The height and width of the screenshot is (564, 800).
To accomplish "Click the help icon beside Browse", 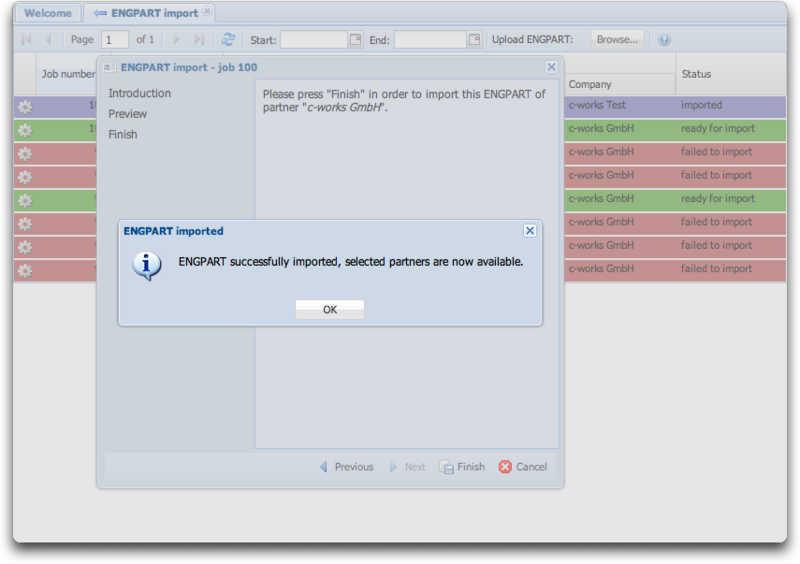I will click(x=664, y=40).
